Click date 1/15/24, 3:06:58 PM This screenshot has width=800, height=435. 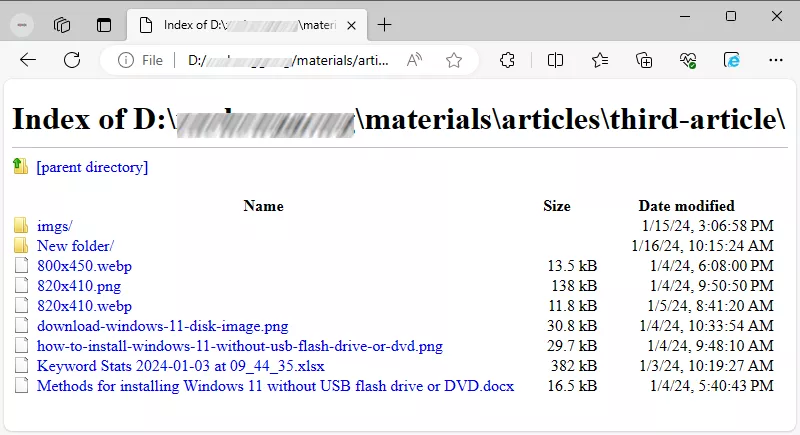click(708, 226)
